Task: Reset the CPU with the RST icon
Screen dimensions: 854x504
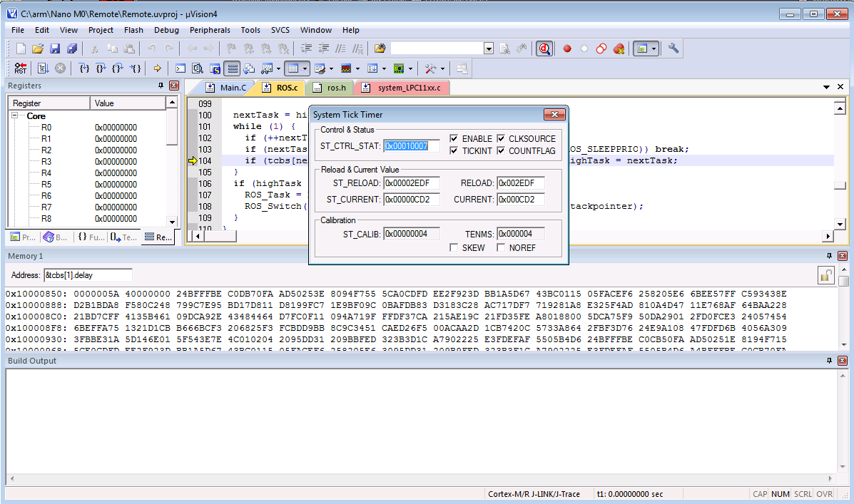Action: [21, 68]
